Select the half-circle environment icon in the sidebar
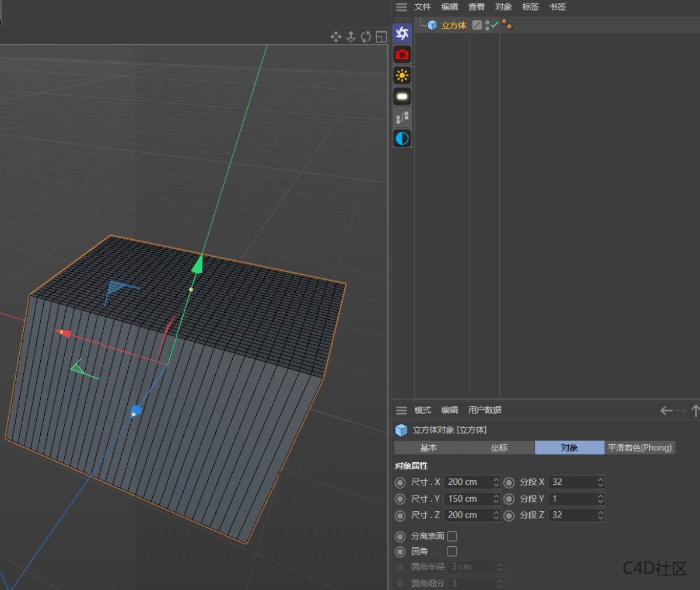The height and width of the screenshot is (590, 700). [401, 138]
